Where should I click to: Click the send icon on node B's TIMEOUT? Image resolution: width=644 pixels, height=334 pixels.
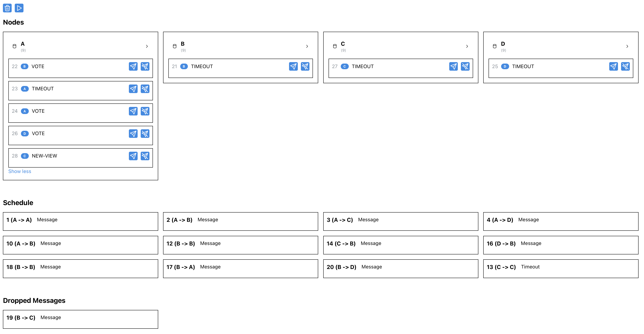(x=293, y=66)
